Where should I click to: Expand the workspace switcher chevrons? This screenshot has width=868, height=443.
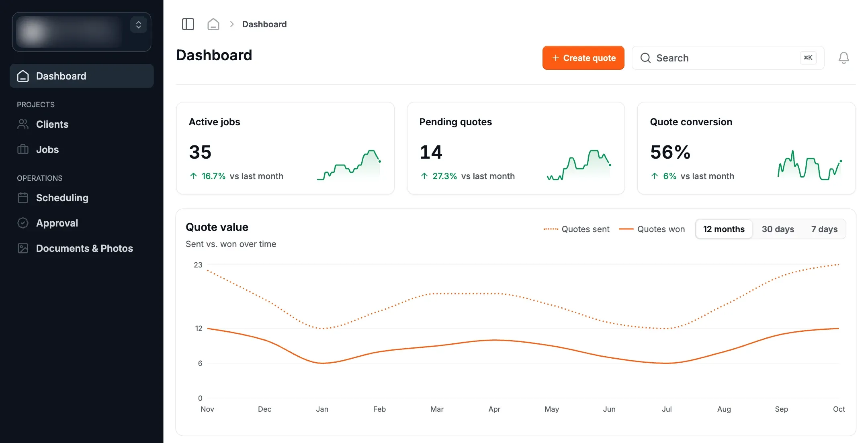coord(138,25)
